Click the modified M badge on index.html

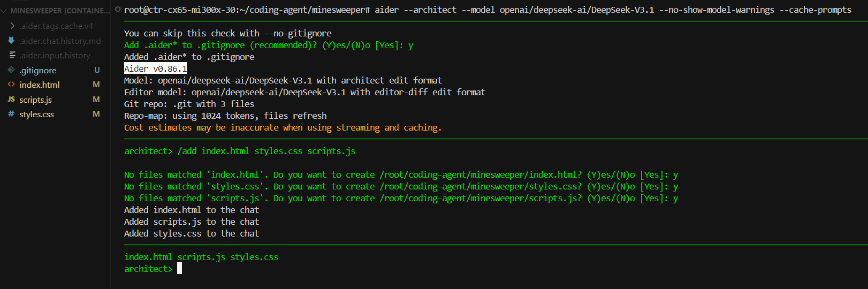(x=96, y=85)
